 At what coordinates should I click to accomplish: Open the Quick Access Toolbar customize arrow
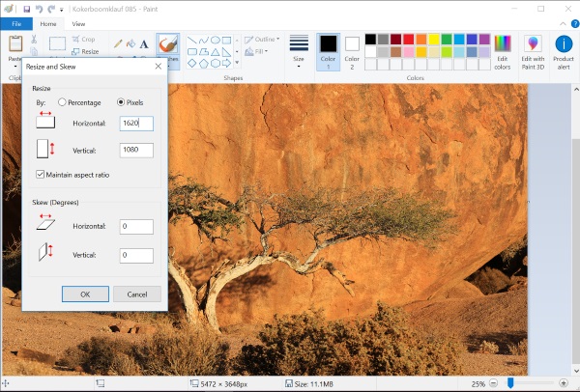click(62, 10)
